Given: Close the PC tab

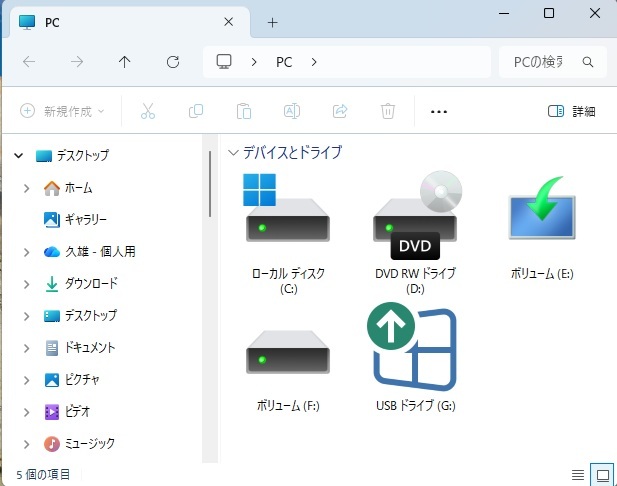Looking at the screenshot, I should click(229, 22).
